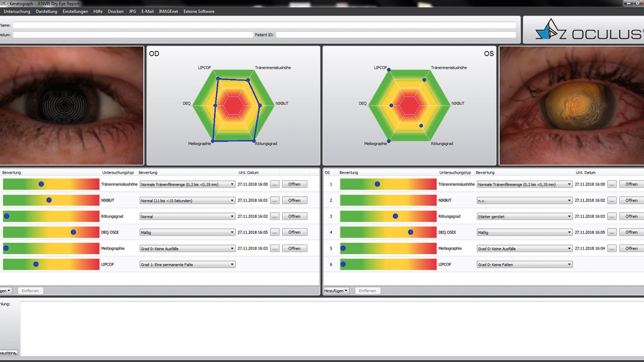Click the ellipsis button in OS Meibographie row

[612, 249]
